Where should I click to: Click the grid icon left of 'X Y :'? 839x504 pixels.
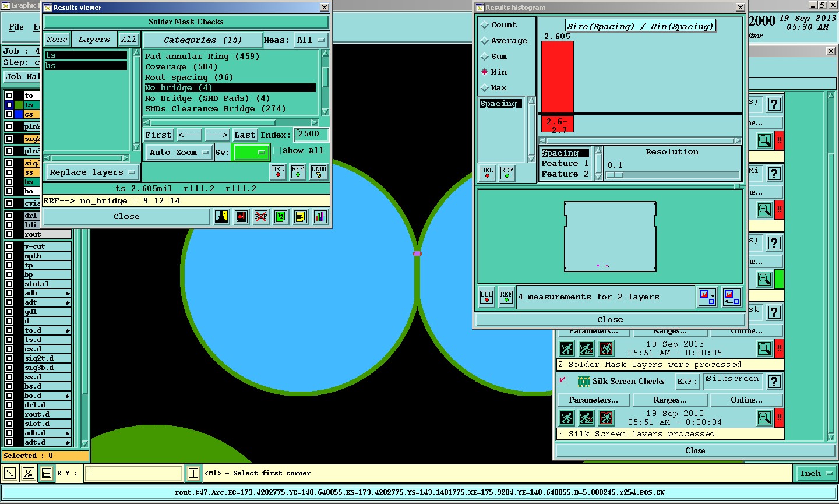point(47,473)
